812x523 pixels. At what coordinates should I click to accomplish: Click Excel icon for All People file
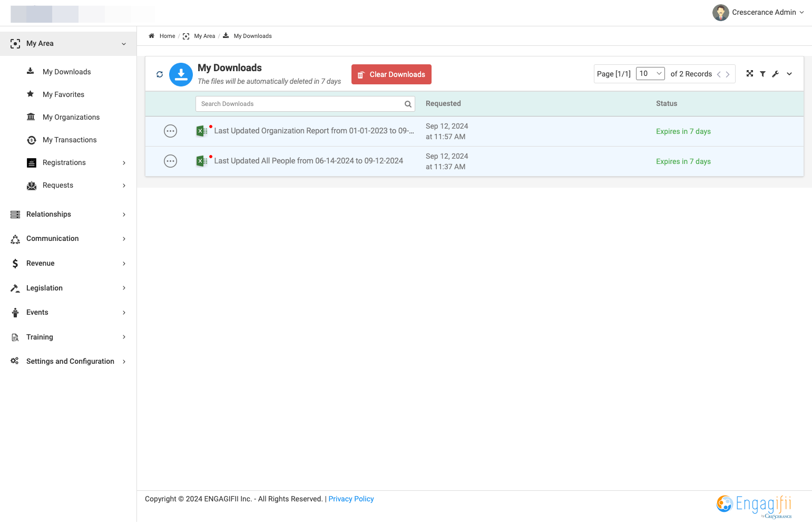201,161
